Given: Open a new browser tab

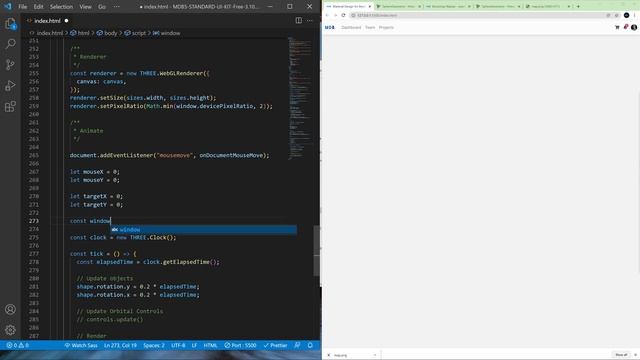Looking at the screenshot, I should point(578,6).
